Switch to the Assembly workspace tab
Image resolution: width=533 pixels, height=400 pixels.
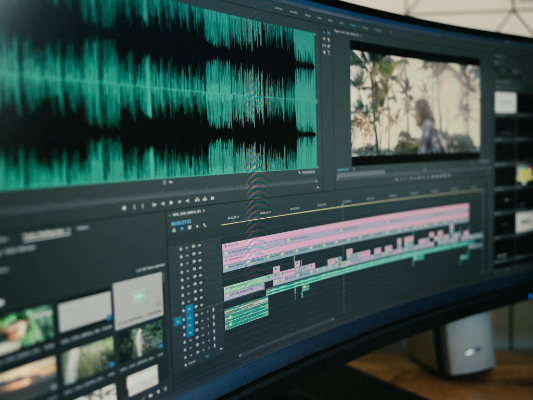(x=294, y=12)
